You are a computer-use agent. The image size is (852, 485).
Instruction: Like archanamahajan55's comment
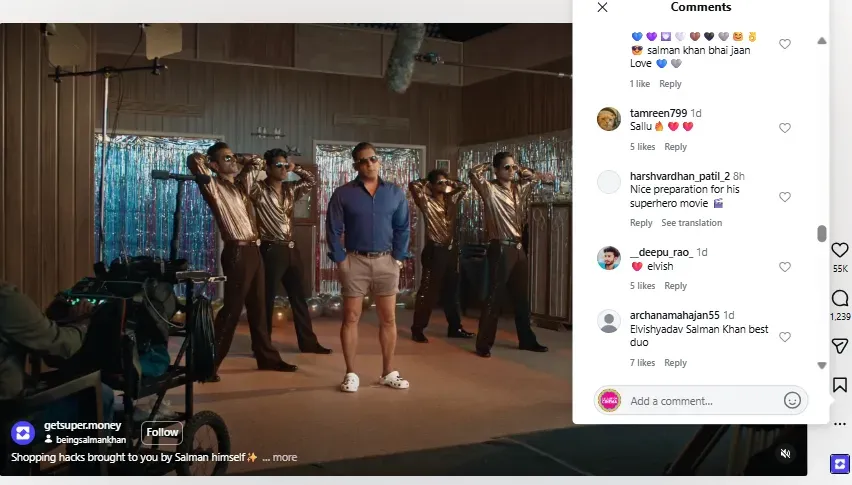pyautogui.click(x=785, y=337)
